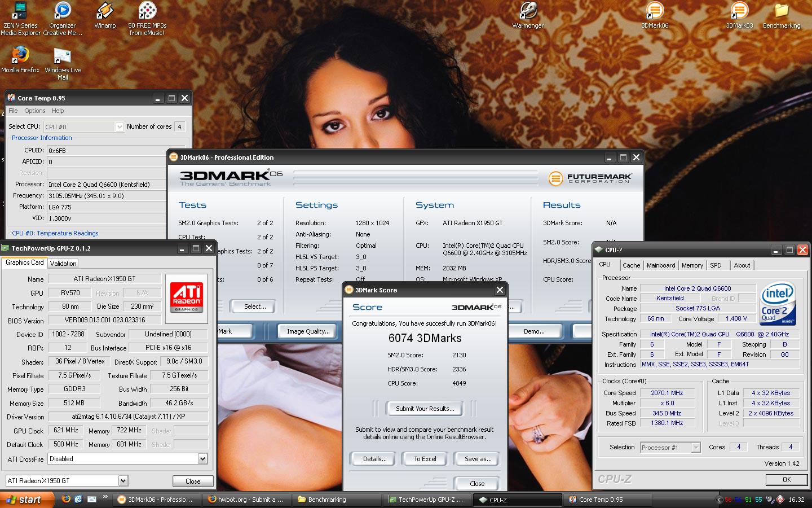Open the About tab in CPU-Z
812x508 pixels.
click(742, 265)
